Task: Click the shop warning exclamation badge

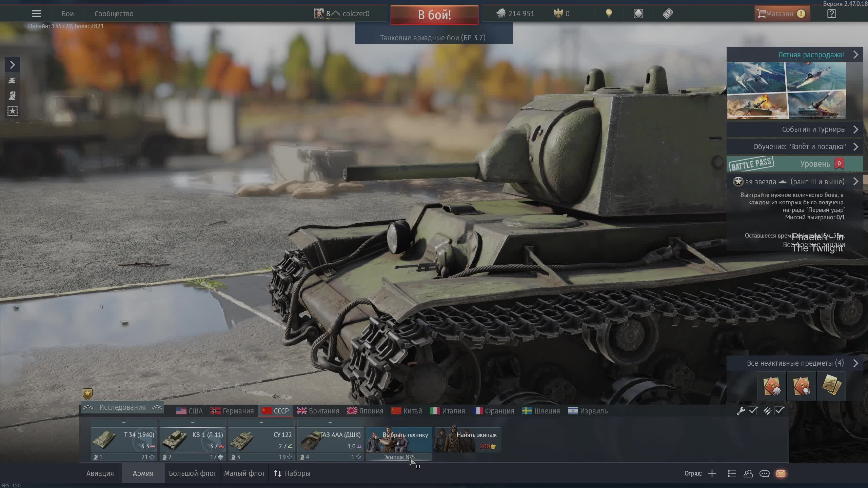Action: [801, 14]
